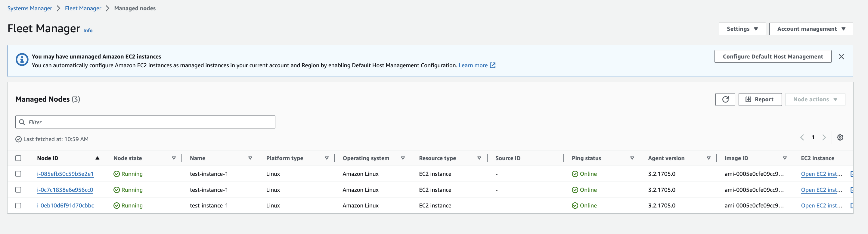Dismiss the unmanaged EC2 instances banner
The width and height of the screenshot is (868, 234).
click(x=841, y=57)
